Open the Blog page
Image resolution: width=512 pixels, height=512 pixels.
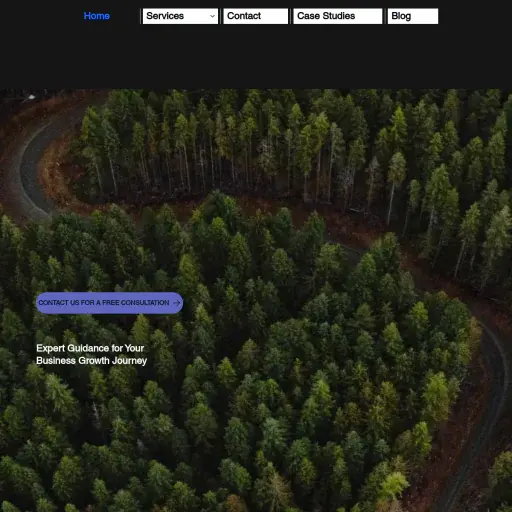coord(413,16)
